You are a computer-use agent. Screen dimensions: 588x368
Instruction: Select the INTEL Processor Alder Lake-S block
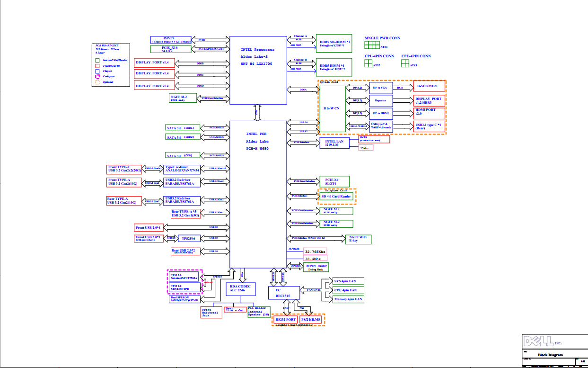click(258, 70)
